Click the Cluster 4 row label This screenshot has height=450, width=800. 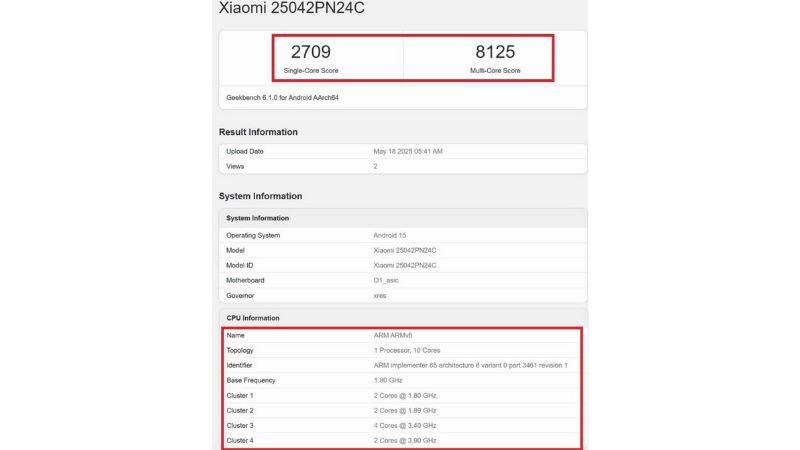[240, 440]
